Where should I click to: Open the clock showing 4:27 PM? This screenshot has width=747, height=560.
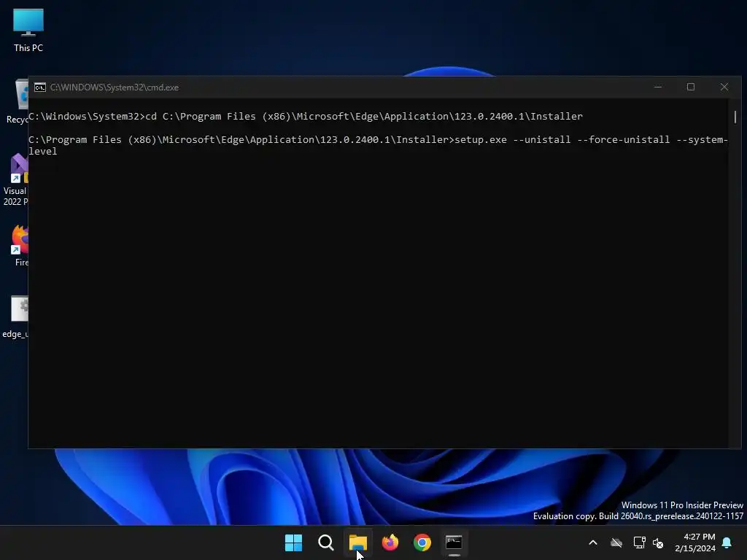pyautogui.click(x=695, y=542)
